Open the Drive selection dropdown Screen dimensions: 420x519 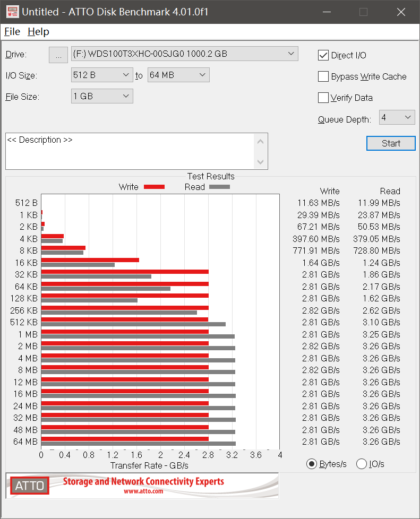click(184, 54)
